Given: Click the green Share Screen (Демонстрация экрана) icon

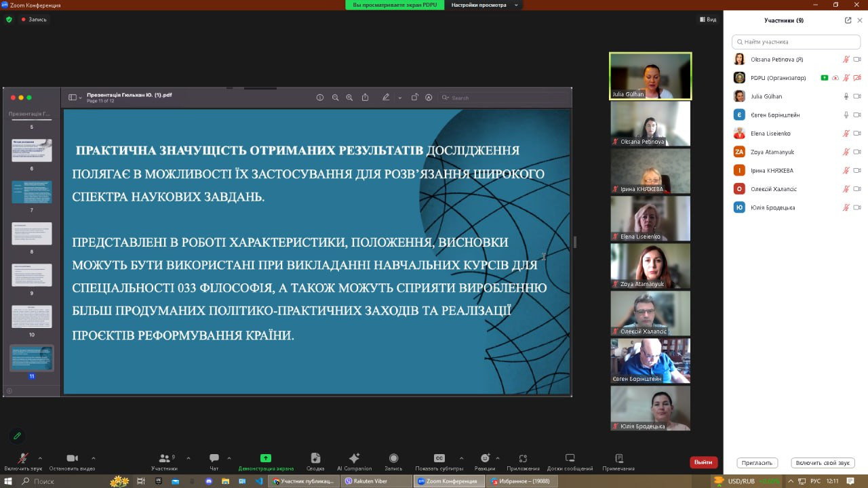Looking at the screenshot, I should [x=266, y=459].
